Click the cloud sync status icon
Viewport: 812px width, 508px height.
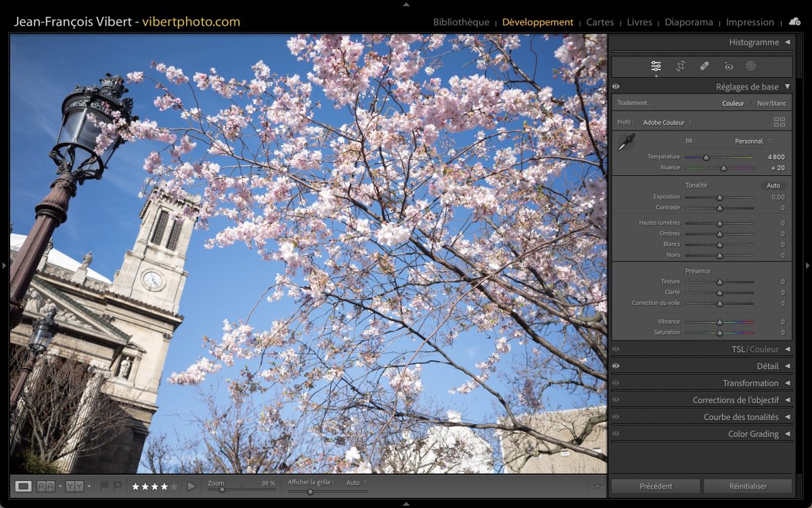pos(794,22)
